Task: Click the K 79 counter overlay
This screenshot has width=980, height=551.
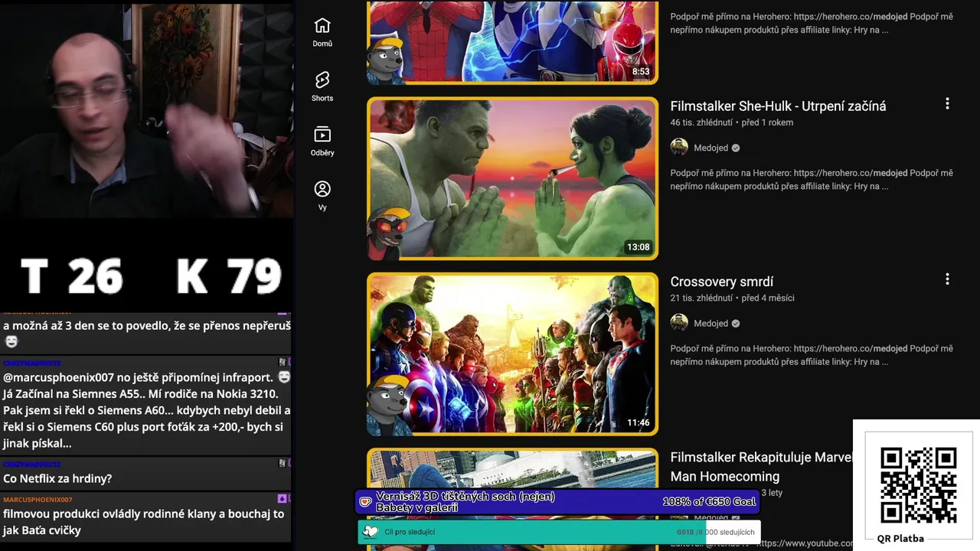Action: pyautogui.click(x=229, y=276)
